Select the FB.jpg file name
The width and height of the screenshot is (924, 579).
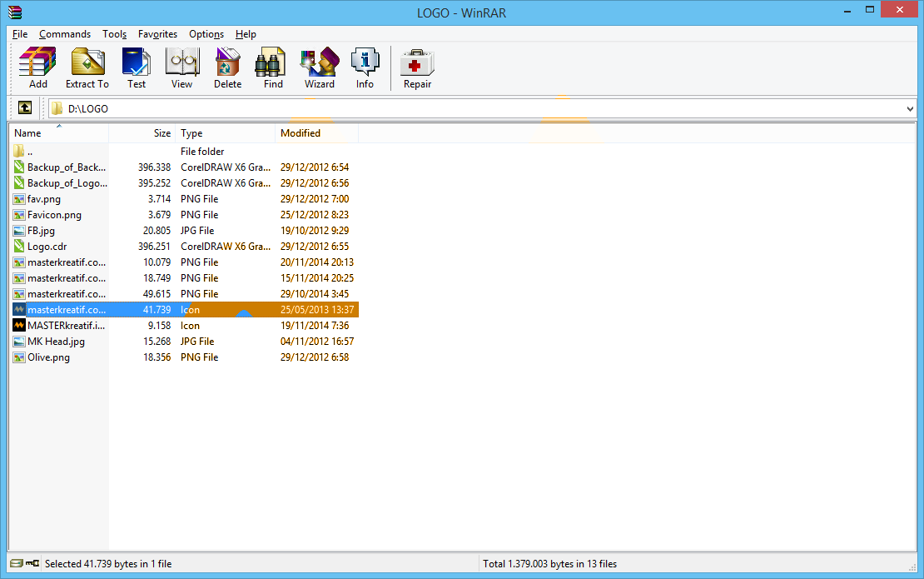(42, 231)
